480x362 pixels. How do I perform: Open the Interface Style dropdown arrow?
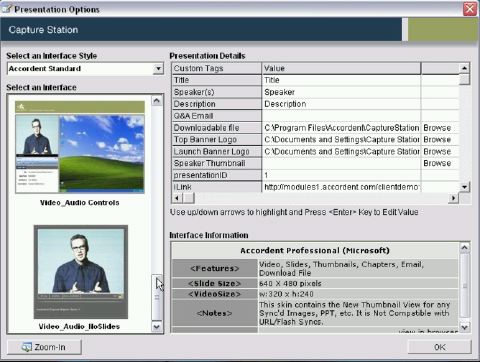pyautogui.click(x=158, y=69)
